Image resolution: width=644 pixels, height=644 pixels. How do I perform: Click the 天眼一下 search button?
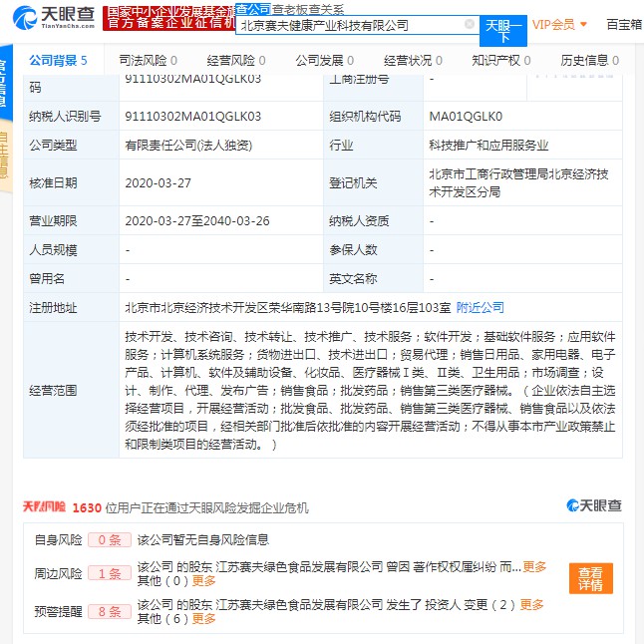tap(503, 31)
